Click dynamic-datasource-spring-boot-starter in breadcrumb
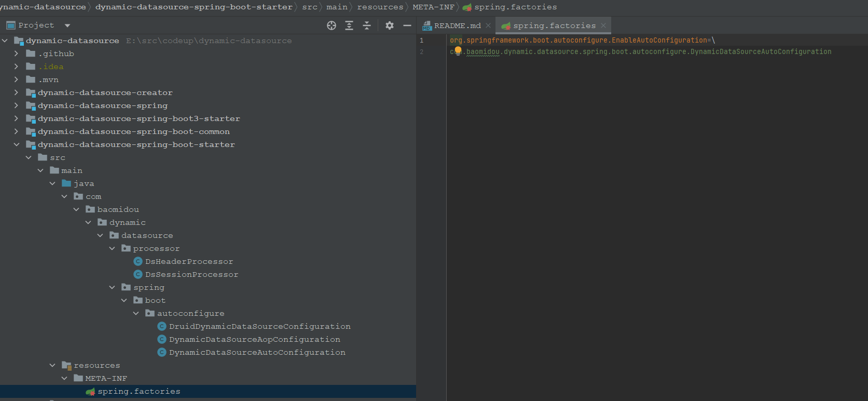 coord(194,7)
